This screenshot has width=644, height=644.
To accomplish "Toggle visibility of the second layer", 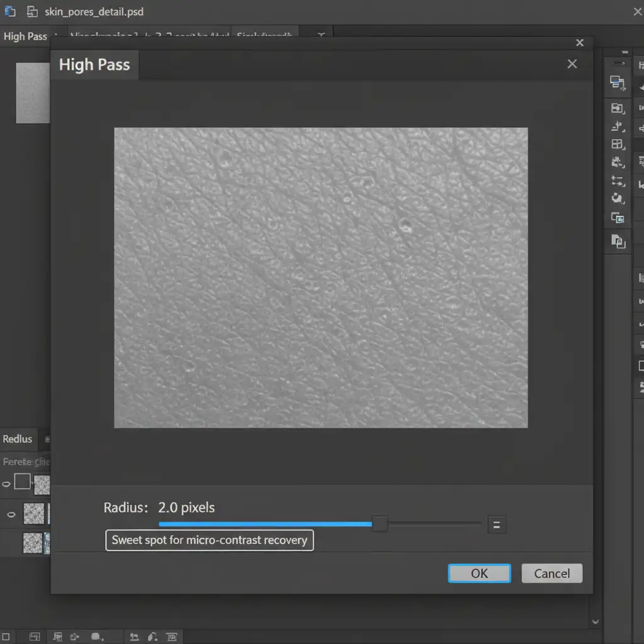I will point(11,514).
